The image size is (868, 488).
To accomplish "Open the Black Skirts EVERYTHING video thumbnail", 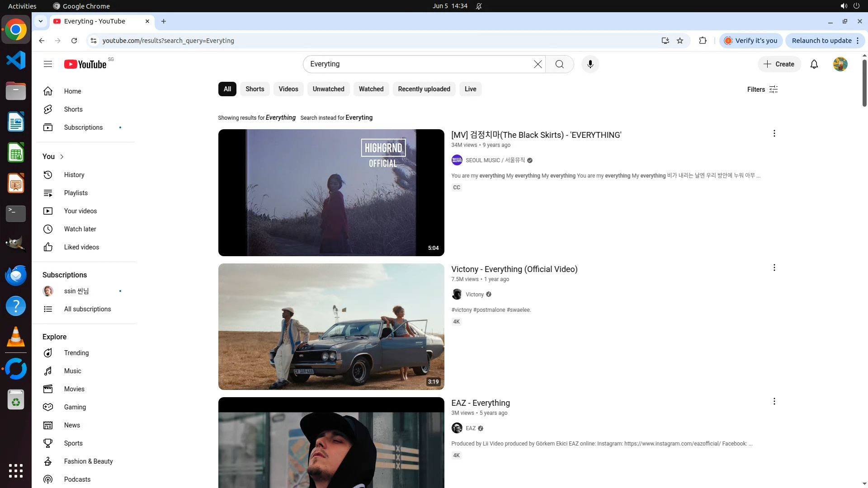I will pos(331,192).
